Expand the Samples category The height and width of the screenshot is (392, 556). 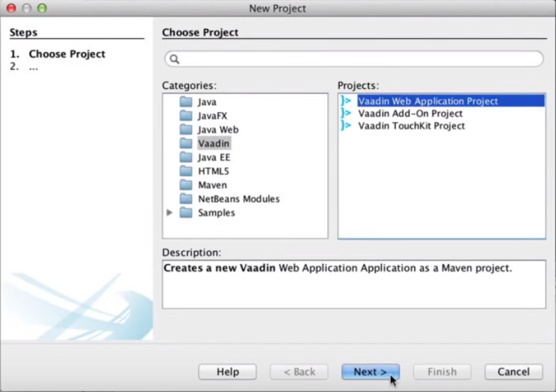[x=169, y=212]
